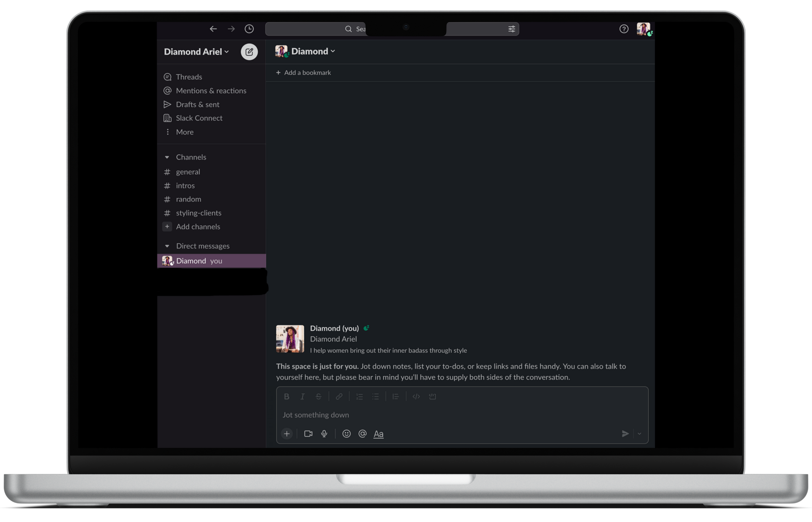This screenshot has height=522, width=812.
Task: Open the styling-clients channel
Action: [198, 213]
